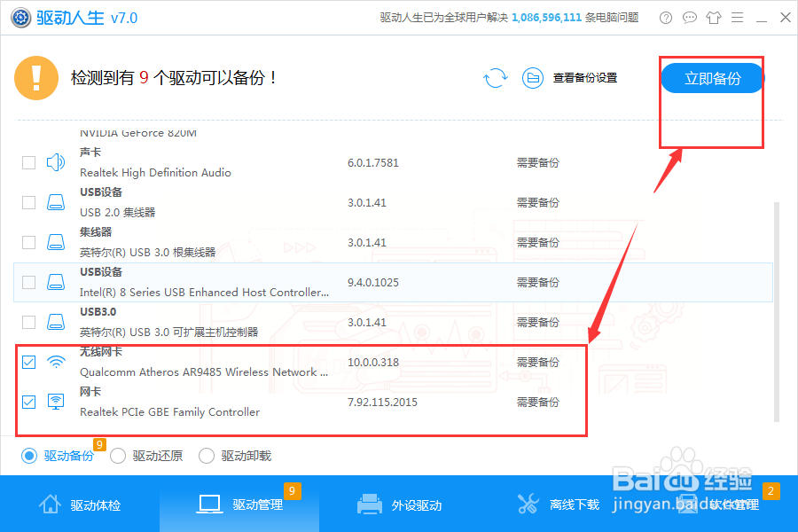798x532 pixels.
Task: Switch to the 离线下载 tab
Action: pos(559,504)
